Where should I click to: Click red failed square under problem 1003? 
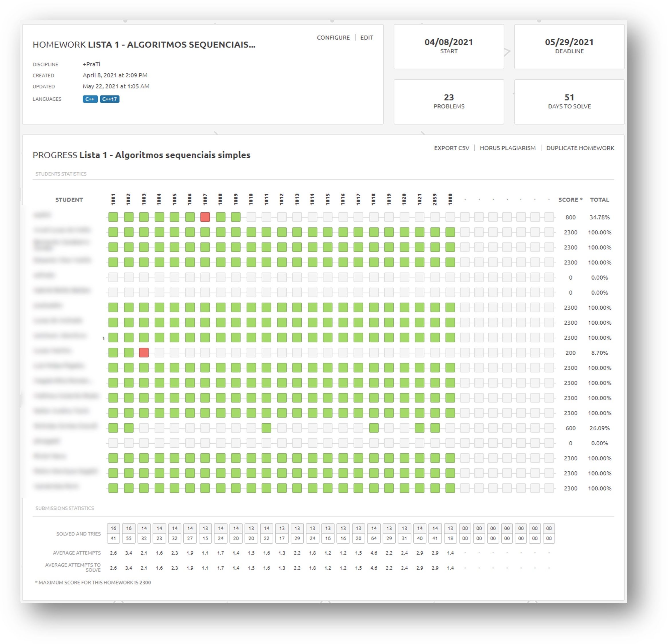tap(144, 352)
